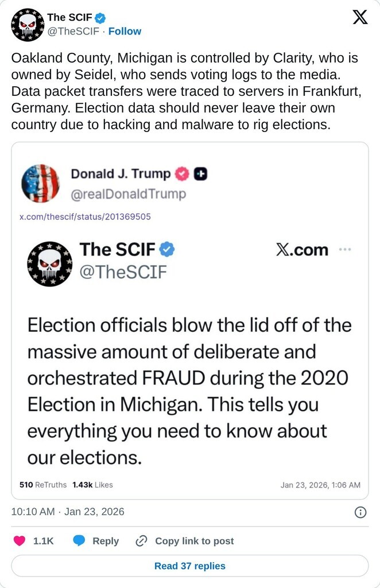Image resolution: width=380 pixels, height=588 pixels.
Task: Click The SCIF skull profile avatar
Action: click(28, 25)
